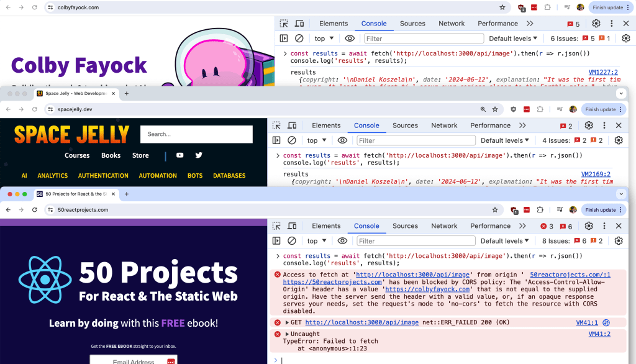
Task: Focus Filter field in 50reactprojects console
Action: pyautogui.click(x=416, y=241)
